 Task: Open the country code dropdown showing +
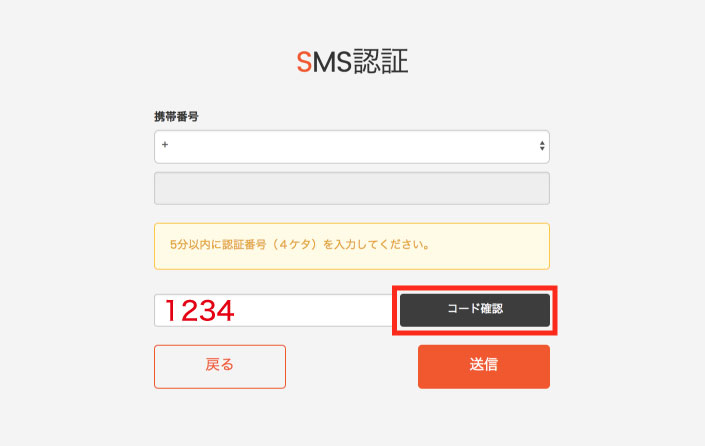[x=352, y=147]
